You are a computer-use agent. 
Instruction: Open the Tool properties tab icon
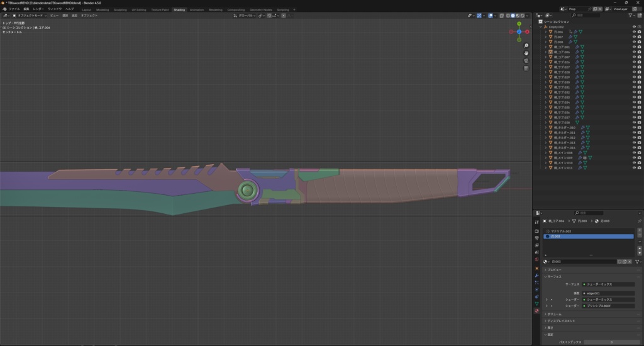click(536, 222)
